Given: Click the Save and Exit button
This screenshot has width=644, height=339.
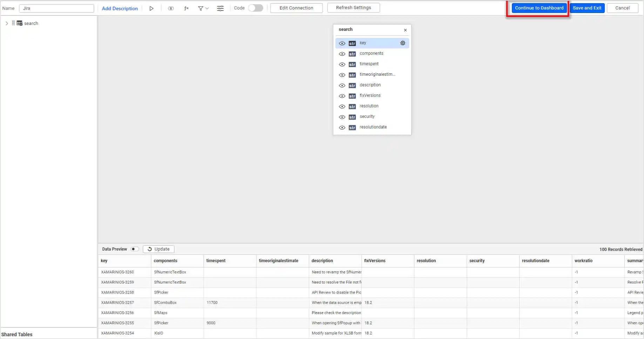Looking at the screenshot, I should click(587, 8).
